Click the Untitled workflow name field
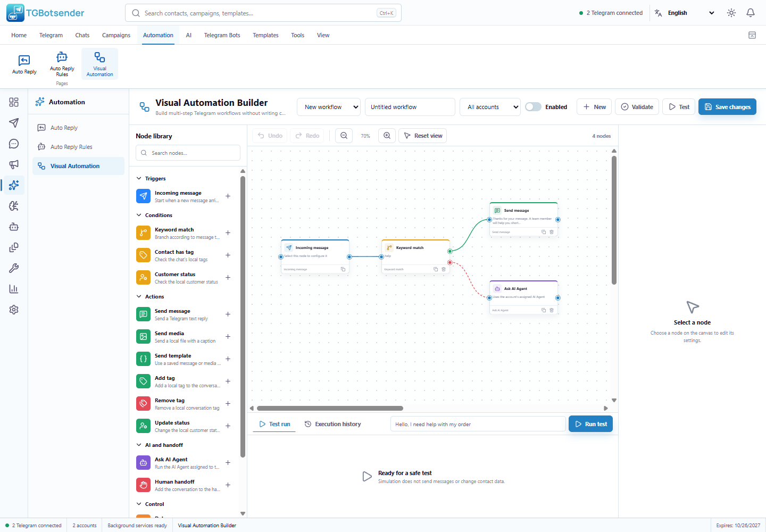 point(410,107)
